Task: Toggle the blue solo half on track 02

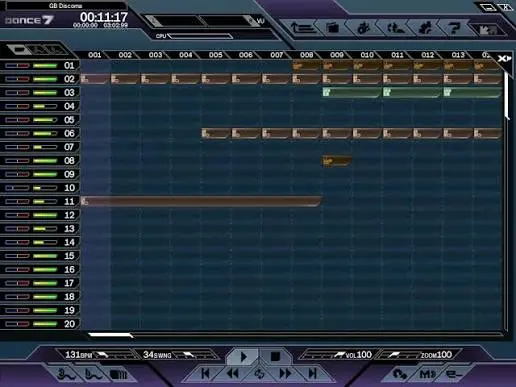Action: (12, 79)
